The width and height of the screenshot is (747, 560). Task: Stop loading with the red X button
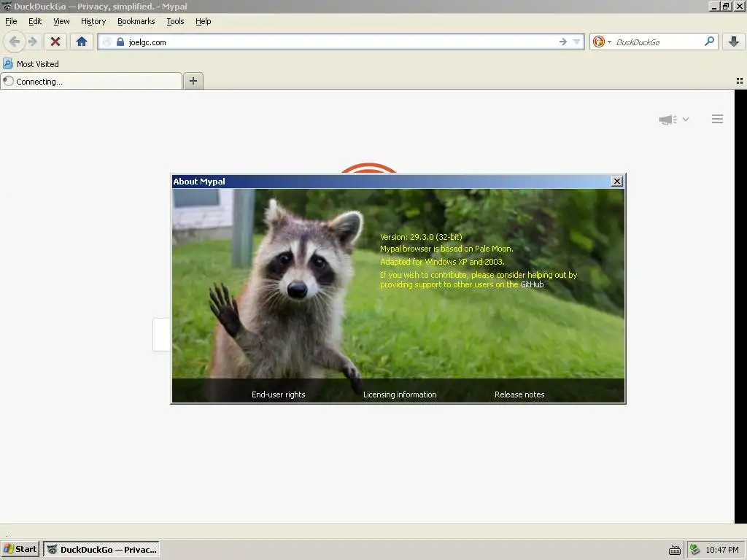coord(55,42)
